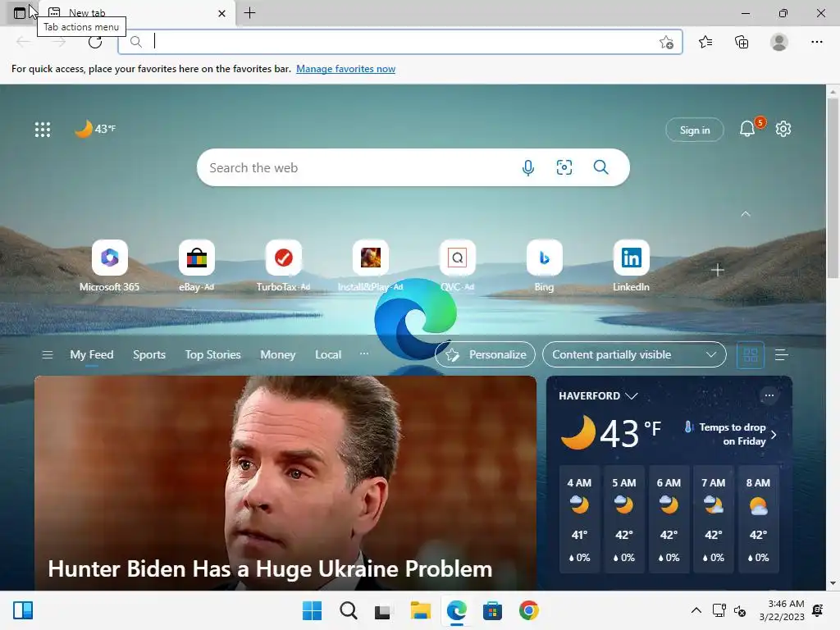Switch to the Top Stories tab
840x630 pixels.
click(212, 354)
